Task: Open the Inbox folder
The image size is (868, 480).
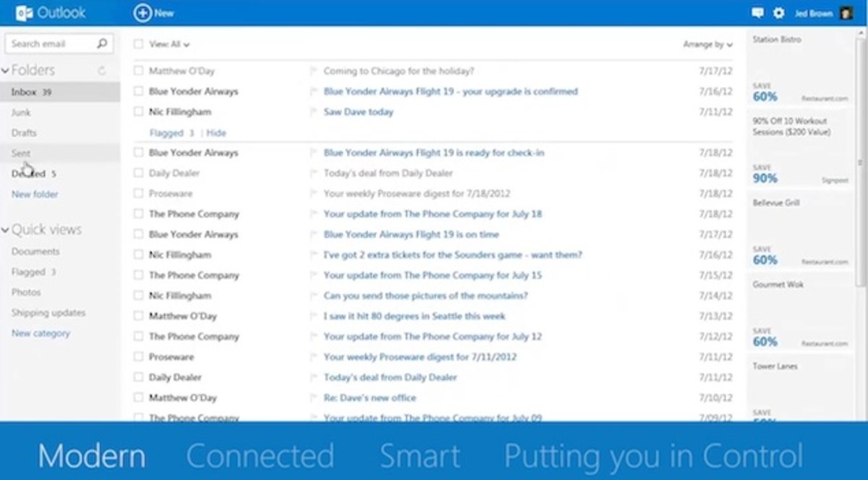Action: (x=60, y=92)
